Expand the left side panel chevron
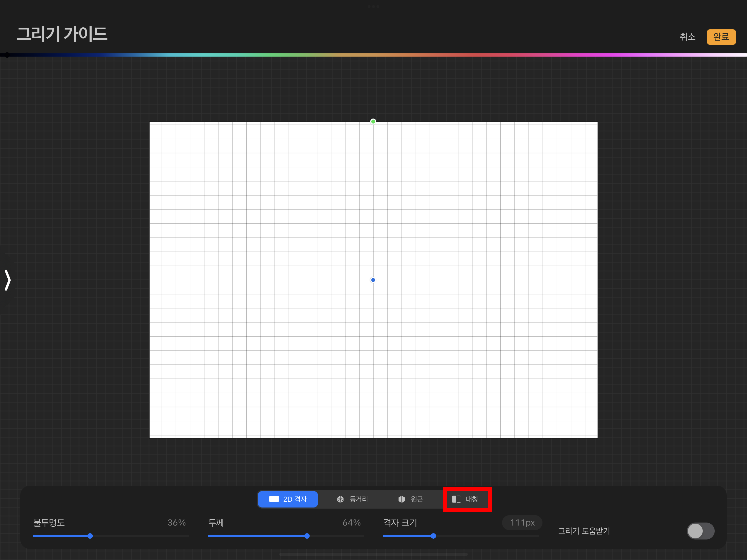The image size is (747, 560). 7,280
